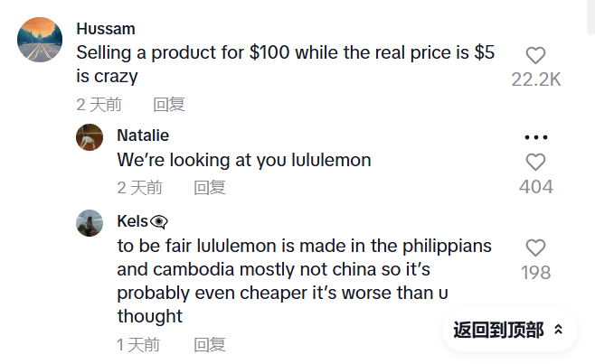Open Kels's profile avatar
This screenshot has width=595, height=364.
tap(90, 223)
